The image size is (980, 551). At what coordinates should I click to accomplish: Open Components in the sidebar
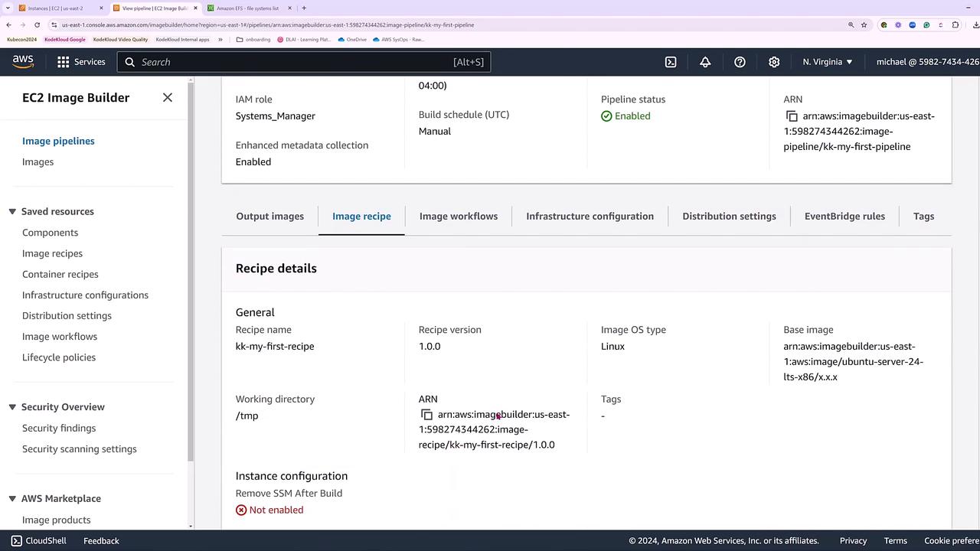click(x=51, y=233)
